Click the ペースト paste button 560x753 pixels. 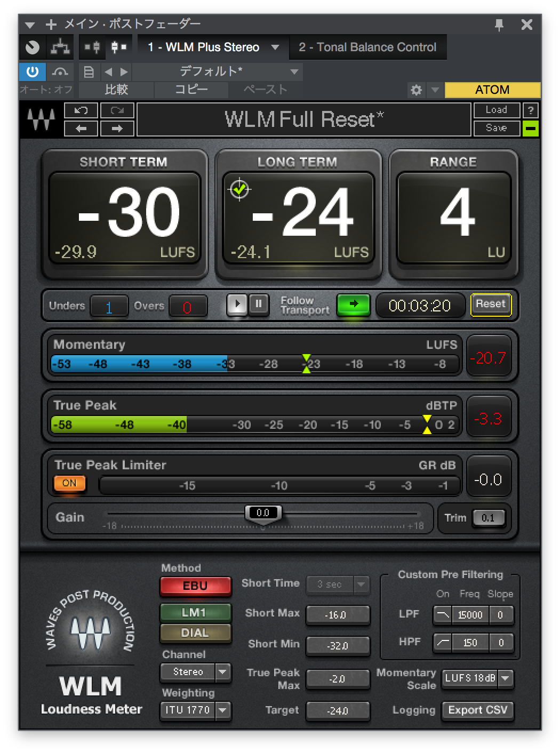[265, 90]
